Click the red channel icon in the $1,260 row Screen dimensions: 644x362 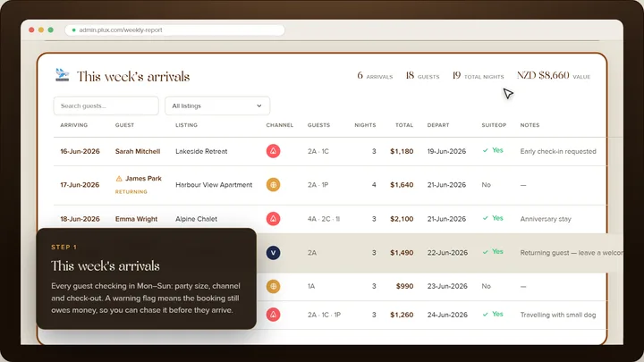click(x=273, y=315)
